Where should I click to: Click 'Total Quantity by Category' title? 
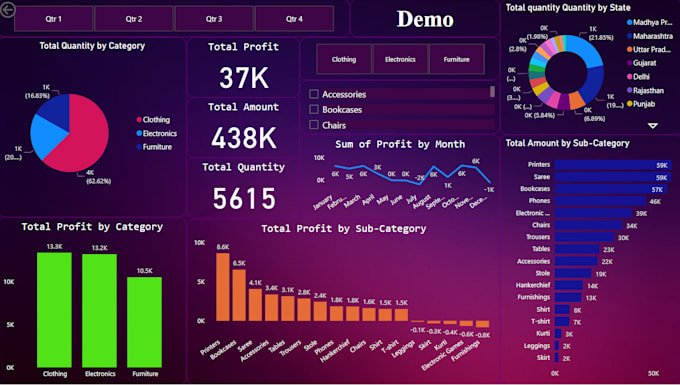(x=92, y=46)
